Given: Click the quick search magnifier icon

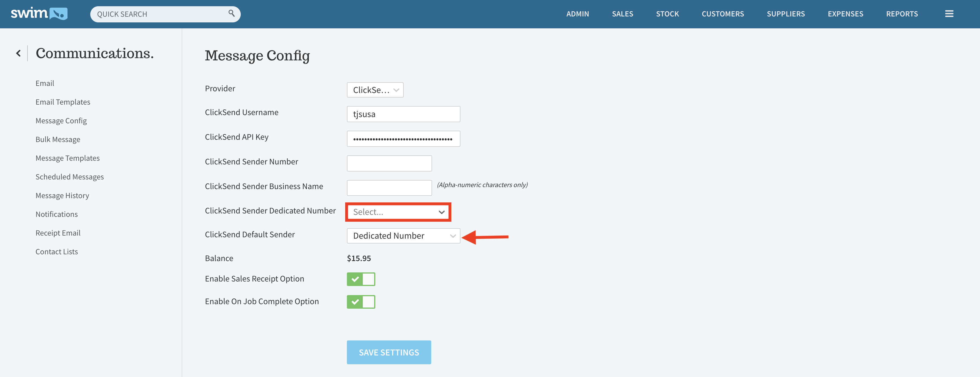Looking at the screenshot, I should pos(231,13).
